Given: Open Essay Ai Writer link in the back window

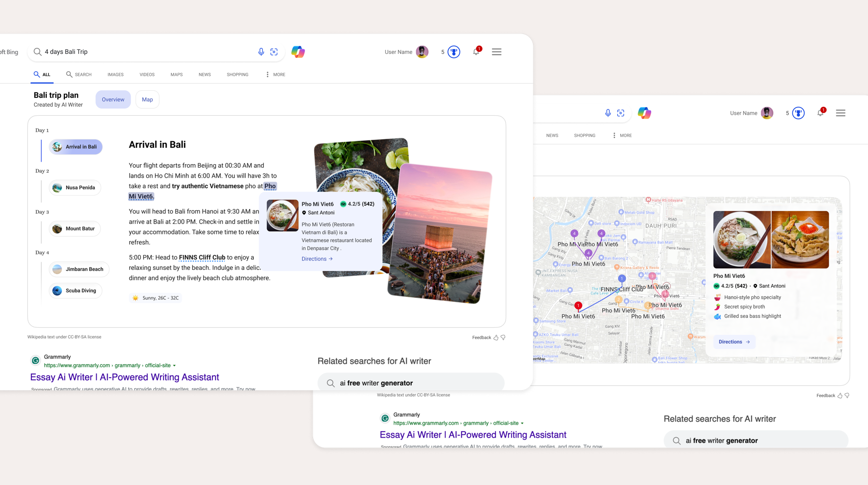Looking at the screenshot, I should tap(473, 435).
